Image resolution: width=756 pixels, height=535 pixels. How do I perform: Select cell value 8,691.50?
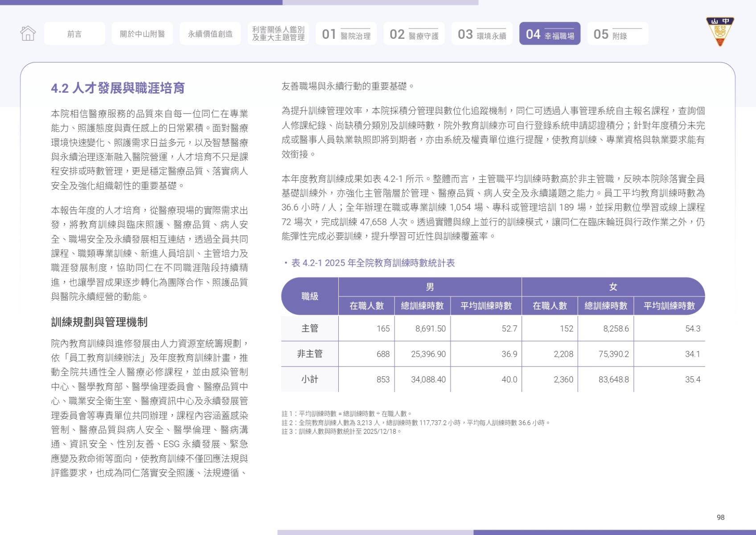coord(431,329)
